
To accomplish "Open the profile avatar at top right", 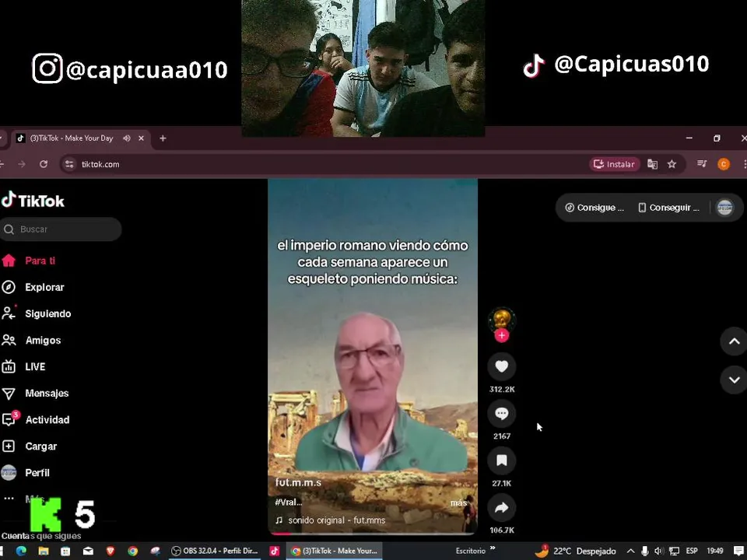I will 725,208.
